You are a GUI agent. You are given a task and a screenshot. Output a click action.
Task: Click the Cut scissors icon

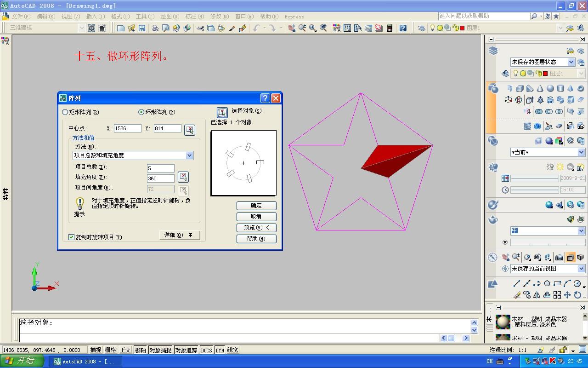[200, 28]
